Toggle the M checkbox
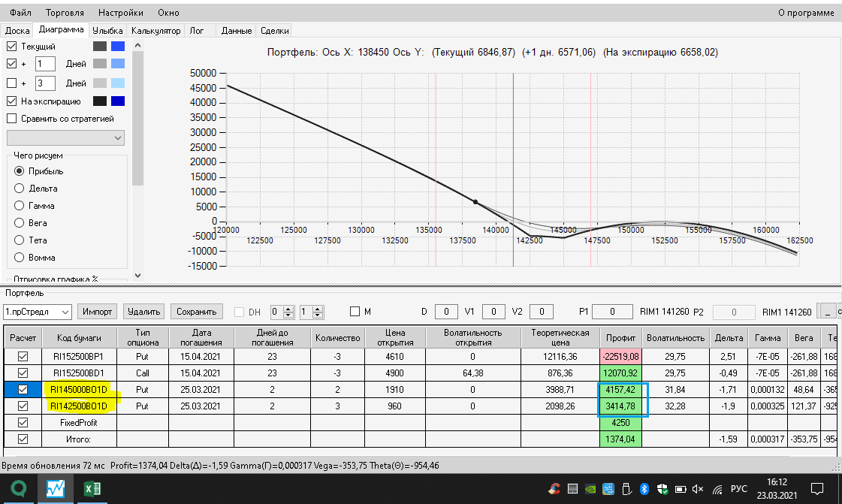This screenshot has width=842, height=504. click(x=355, y=311)
